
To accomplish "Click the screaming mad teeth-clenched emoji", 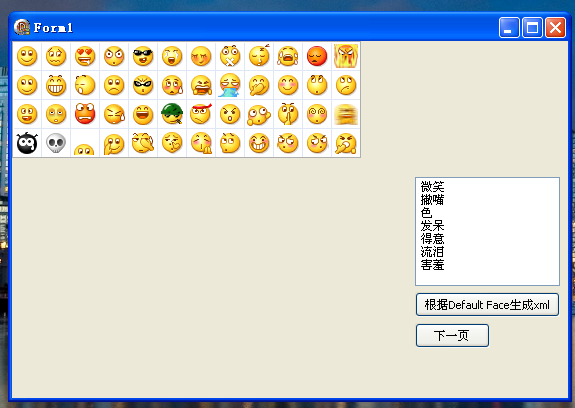I will (x=201, y=85).
